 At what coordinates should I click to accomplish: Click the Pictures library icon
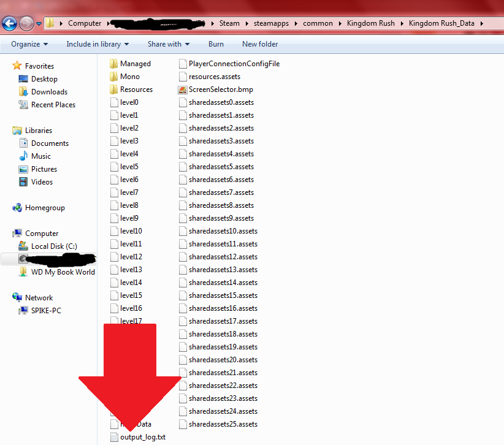click(23, 169)
